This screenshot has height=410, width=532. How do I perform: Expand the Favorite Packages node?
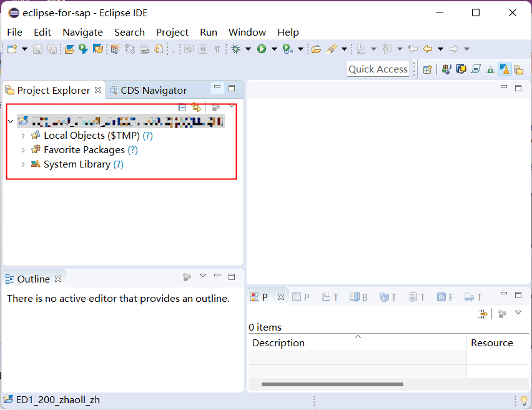(23, 150)
